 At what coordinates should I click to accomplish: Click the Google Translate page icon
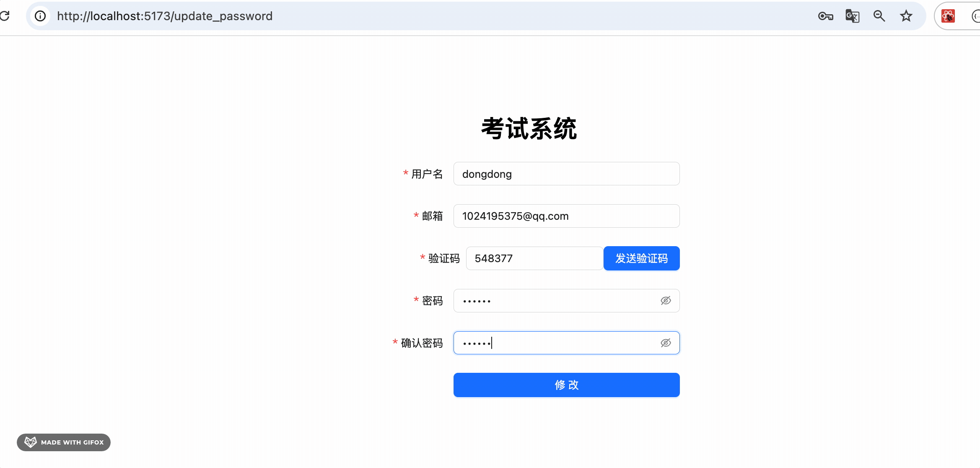[x=852, y=16]
